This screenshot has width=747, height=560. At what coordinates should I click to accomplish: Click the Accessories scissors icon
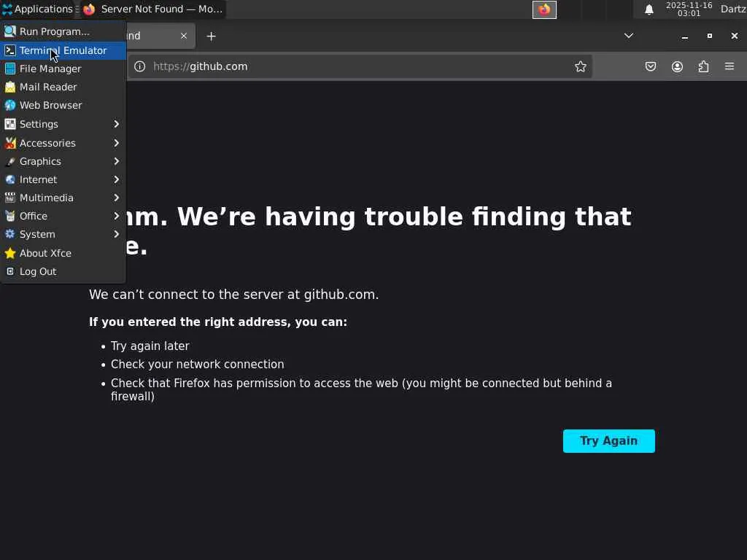pos(10,143)
